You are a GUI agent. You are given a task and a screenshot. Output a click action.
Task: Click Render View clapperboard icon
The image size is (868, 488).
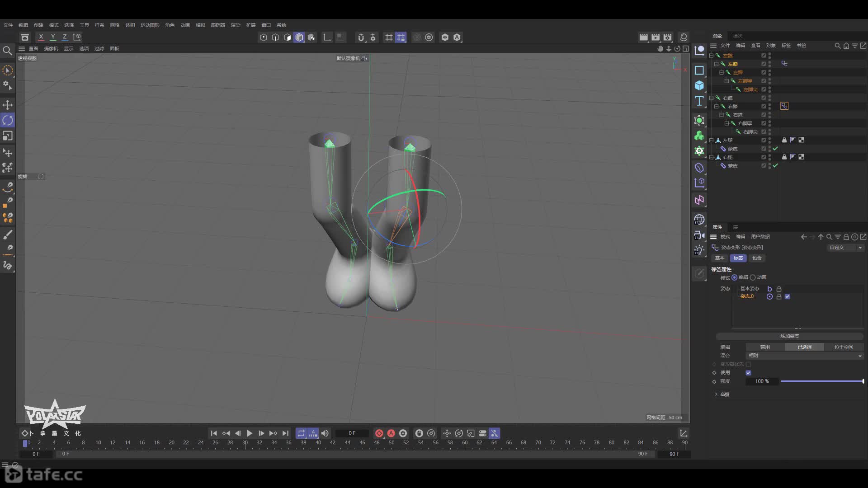(643, 37)
